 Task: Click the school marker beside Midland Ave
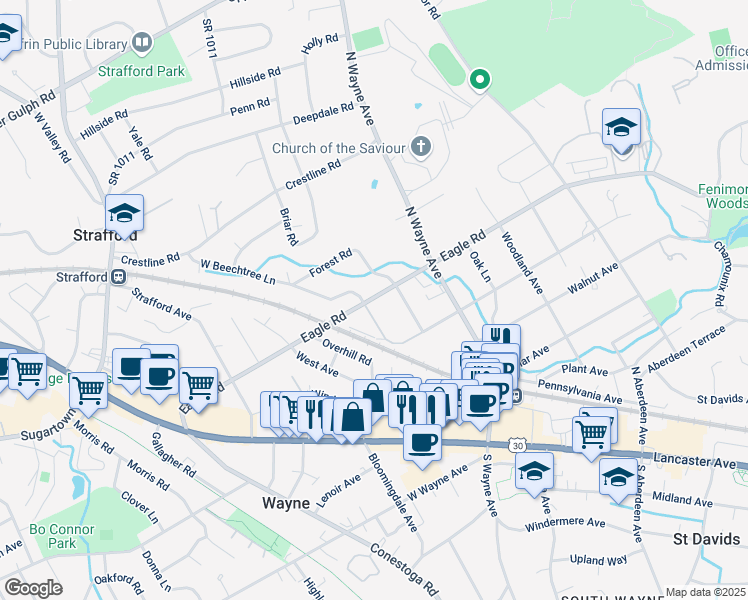click(618, 481)
